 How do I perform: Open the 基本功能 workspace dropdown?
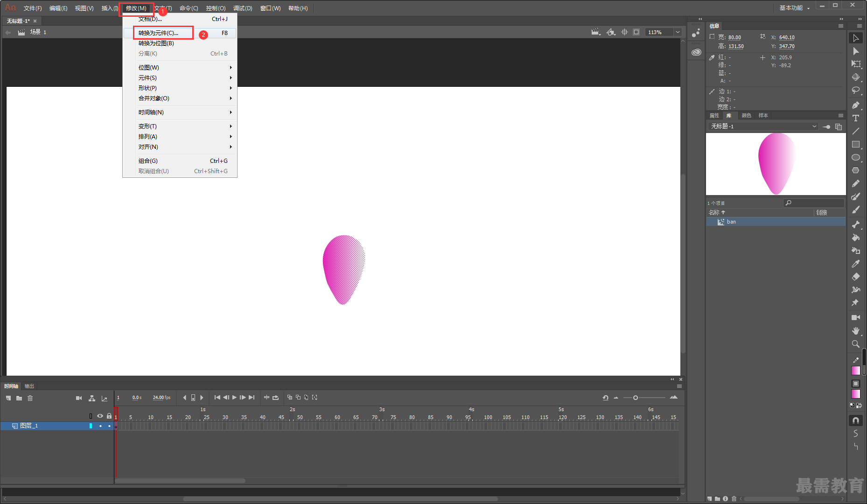[x=795, y=8]
